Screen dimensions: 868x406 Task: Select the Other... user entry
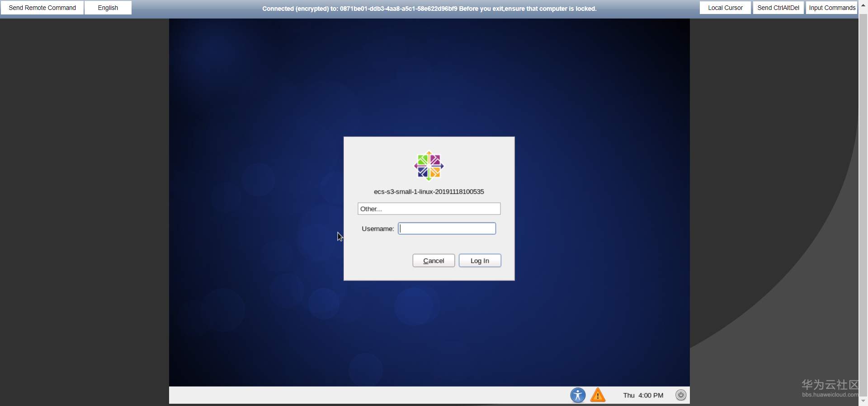tap(429, 209)
